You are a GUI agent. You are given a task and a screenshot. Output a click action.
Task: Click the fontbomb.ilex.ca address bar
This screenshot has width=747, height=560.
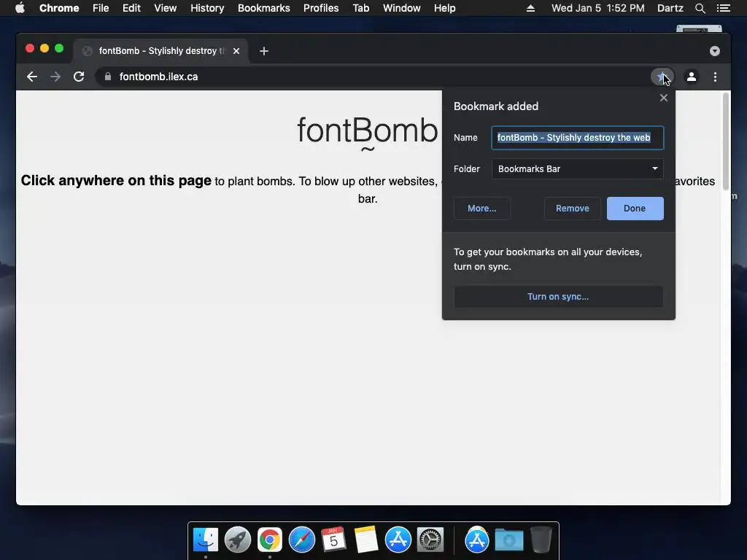pos(371,77)
